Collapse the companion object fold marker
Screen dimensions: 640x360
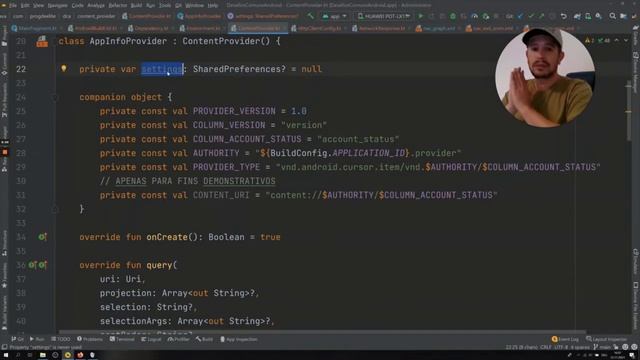pyautogui.click(x=55, y=97)
